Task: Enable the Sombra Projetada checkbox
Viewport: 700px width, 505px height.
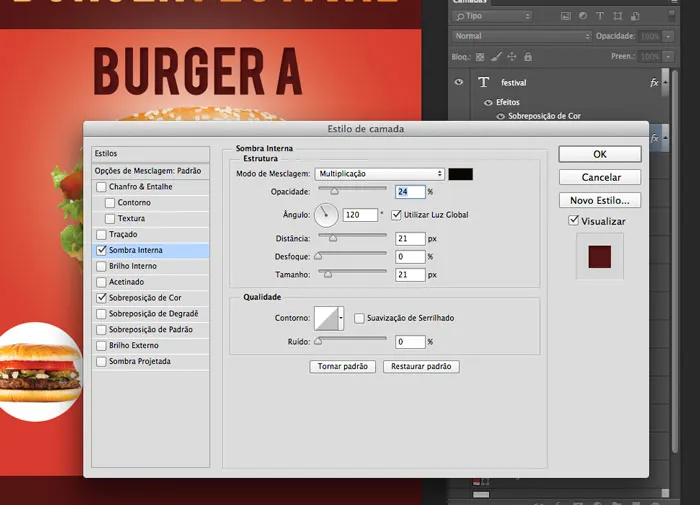Action: (101, 361)
